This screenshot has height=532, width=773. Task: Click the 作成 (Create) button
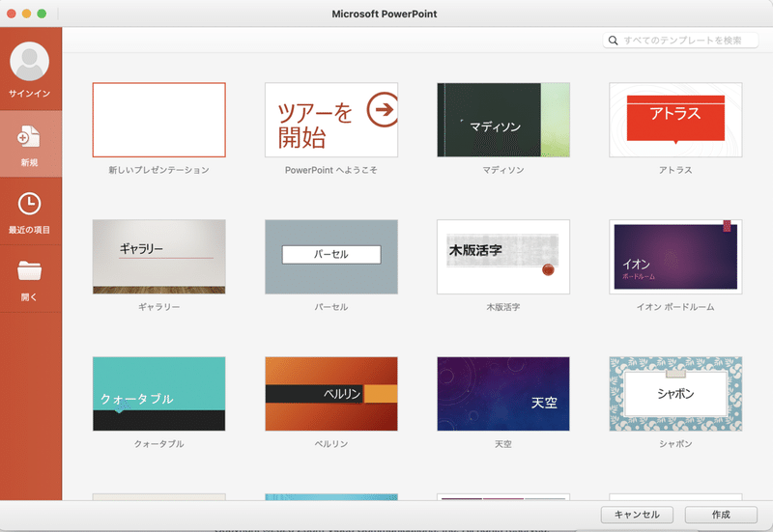721,515
